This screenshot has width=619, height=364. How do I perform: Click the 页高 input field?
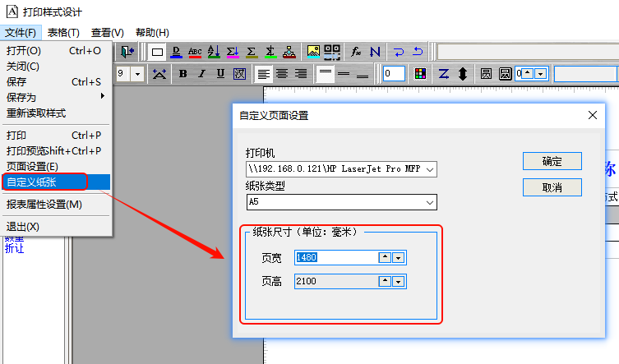(x=334, y=282)
